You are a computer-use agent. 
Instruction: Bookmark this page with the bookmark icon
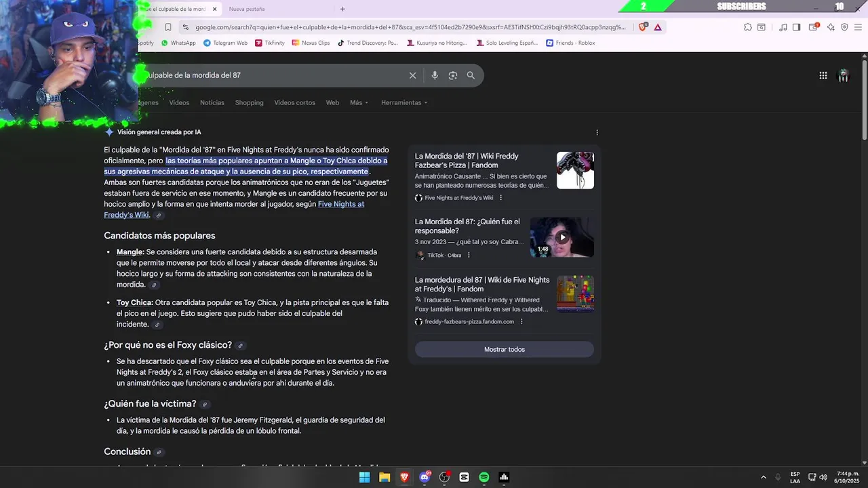(x=167, y=27)
